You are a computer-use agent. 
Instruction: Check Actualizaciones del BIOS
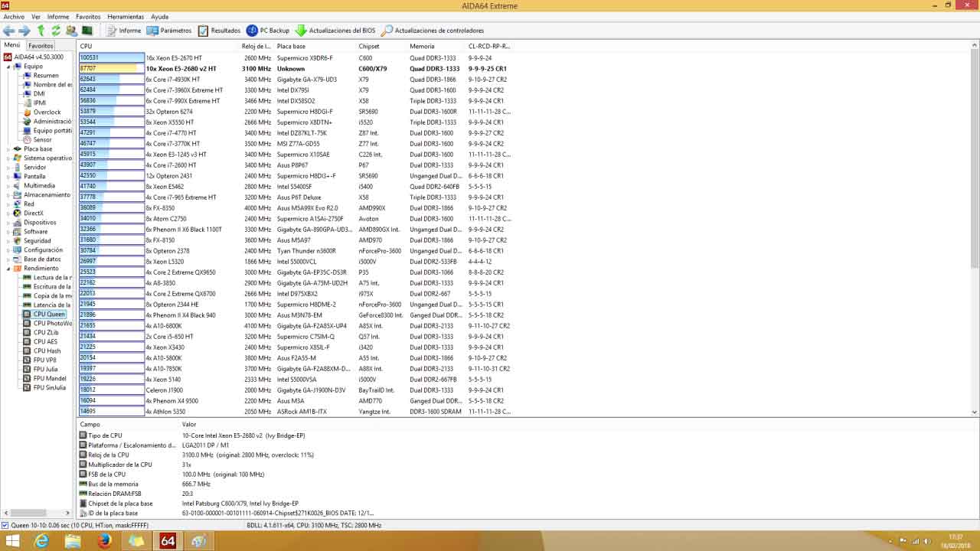click(335, 31)
